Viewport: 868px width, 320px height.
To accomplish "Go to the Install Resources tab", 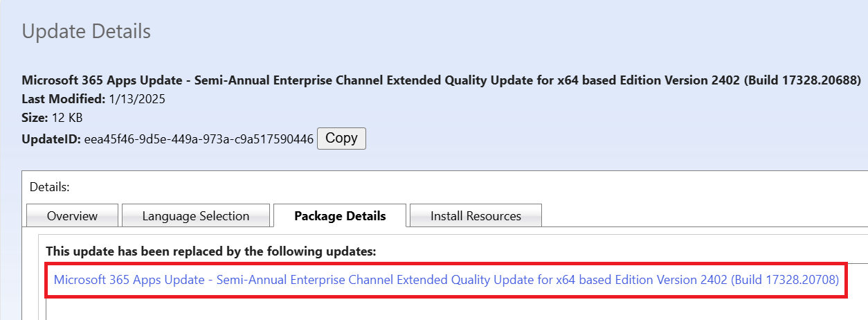I will pos(476,216).
